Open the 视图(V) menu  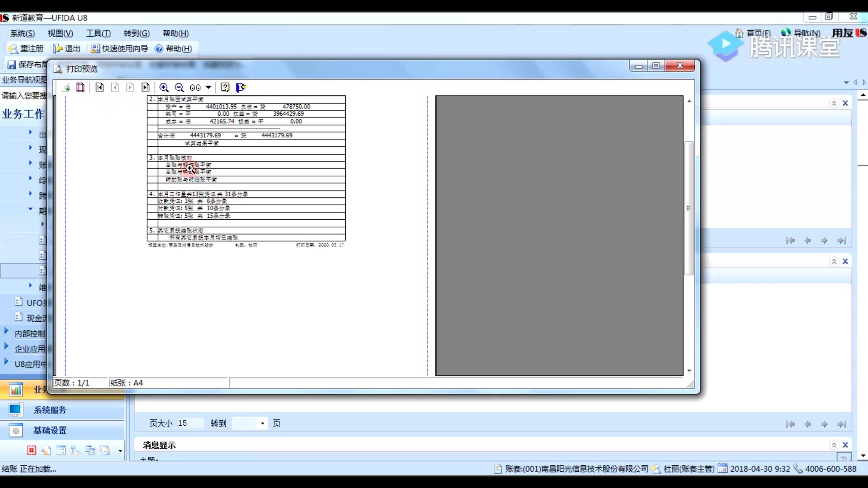point(61,33)
